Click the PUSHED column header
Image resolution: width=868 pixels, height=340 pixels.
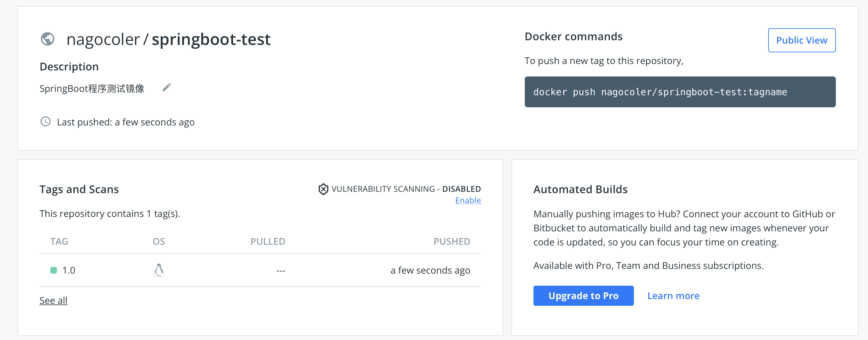(451, 241)
